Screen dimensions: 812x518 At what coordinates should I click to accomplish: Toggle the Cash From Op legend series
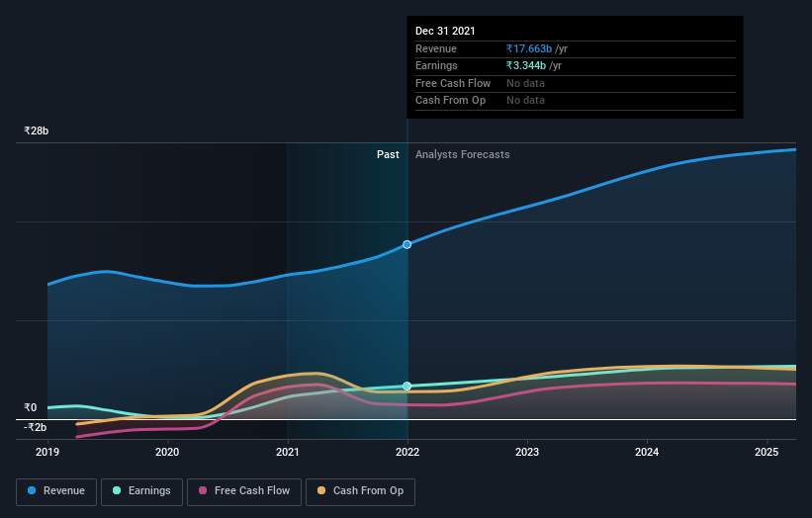tap(360, 491)
